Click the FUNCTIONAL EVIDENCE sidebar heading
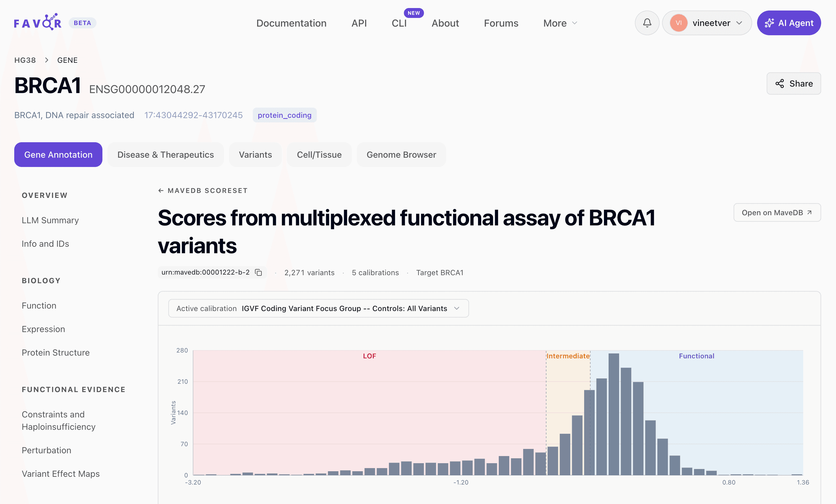The image size is (836, 504). [74, 389]
